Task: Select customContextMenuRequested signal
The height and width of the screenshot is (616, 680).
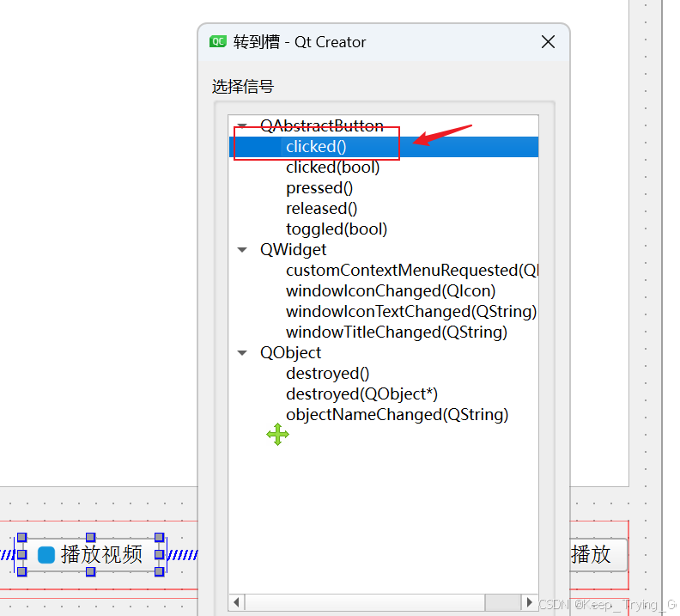Action: (x=411, y=271)
